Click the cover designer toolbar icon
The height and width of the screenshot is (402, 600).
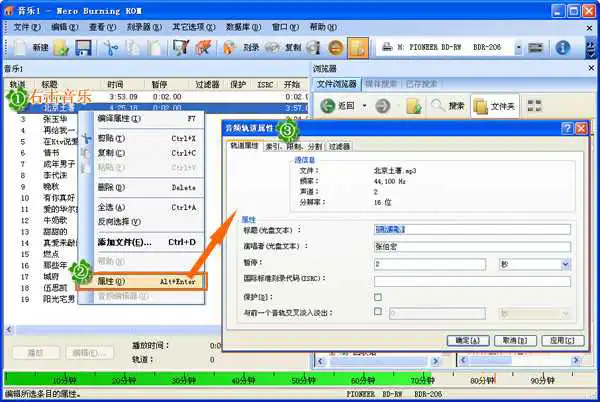tap(180, 47)
